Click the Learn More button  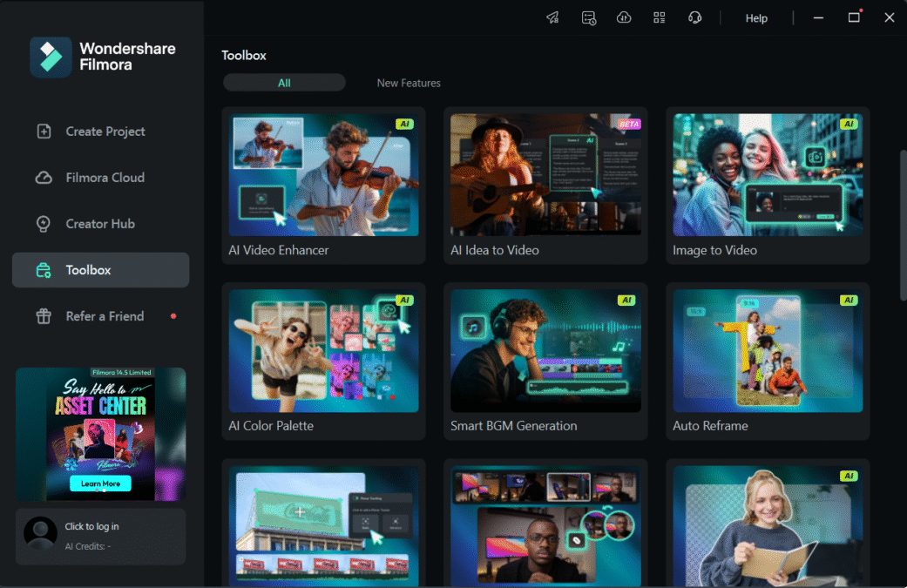101,483
